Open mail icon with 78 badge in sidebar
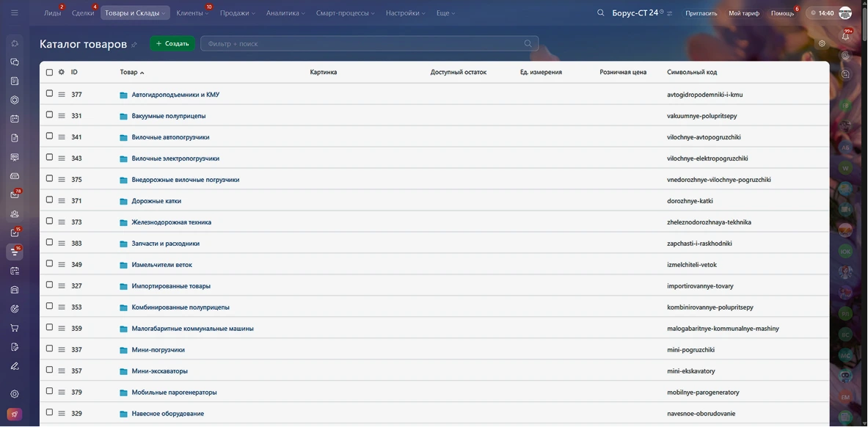868x427 pixels. (x=15, y=195)
